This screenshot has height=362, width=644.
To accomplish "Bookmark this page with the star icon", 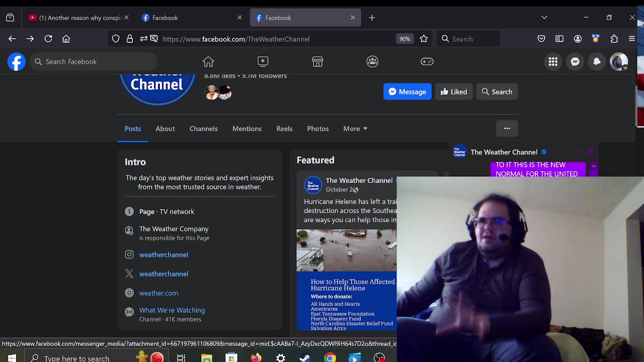I will pos(424,39).
